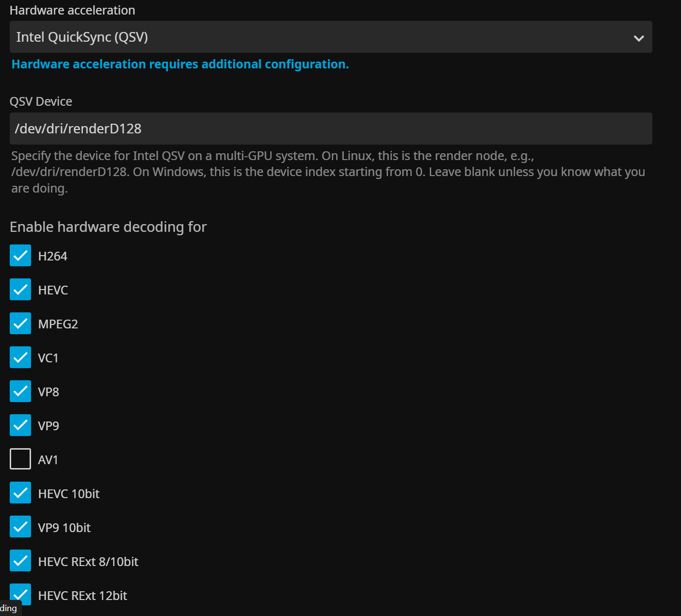This screenshot has height=616, width=681.
Task: Disable HEVC hardware decoding
Action: pyautogui.click(x=20, y=290)
